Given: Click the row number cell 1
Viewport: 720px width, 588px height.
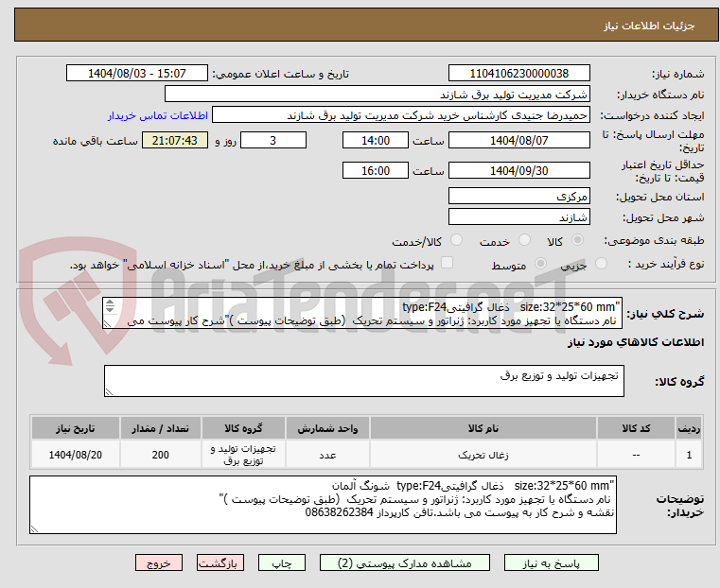Looking at the screenshot, I should pyautogui.click(x=689, y=455).
